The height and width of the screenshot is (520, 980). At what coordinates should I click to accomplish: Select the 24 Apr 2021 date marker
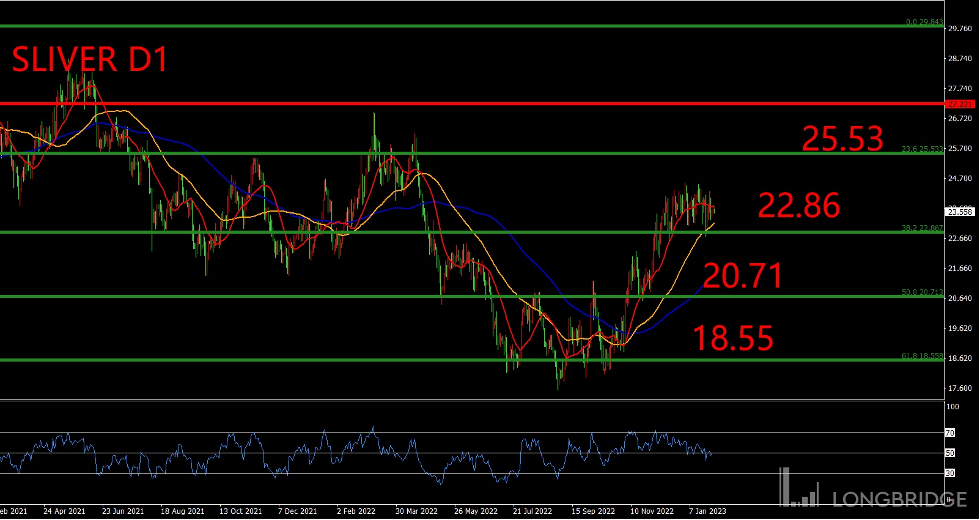(64, 511)
